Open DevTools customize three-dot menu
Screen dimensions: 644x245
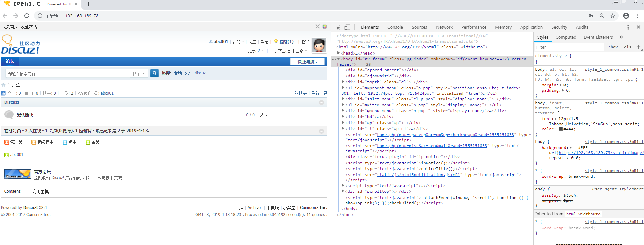(628, 27)
